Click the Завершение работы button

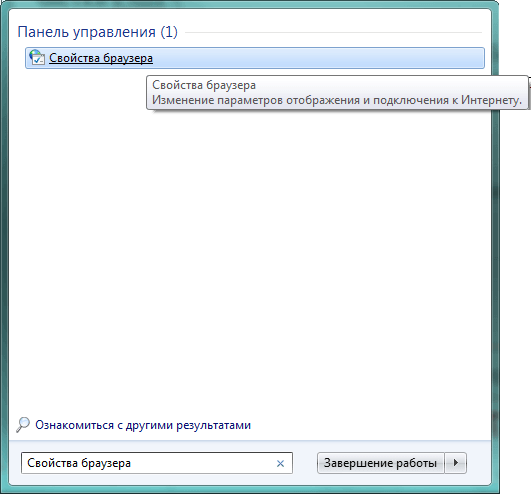(x=381, y=463)
